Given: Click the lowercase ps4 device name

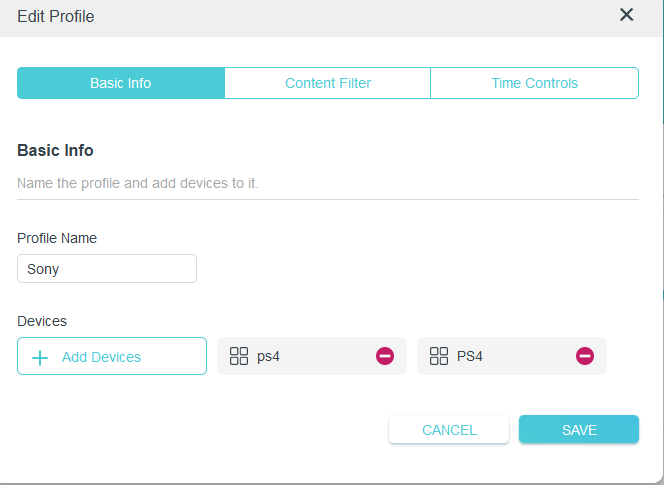Looking at the screenshot, I should click(x=268, y=357).
